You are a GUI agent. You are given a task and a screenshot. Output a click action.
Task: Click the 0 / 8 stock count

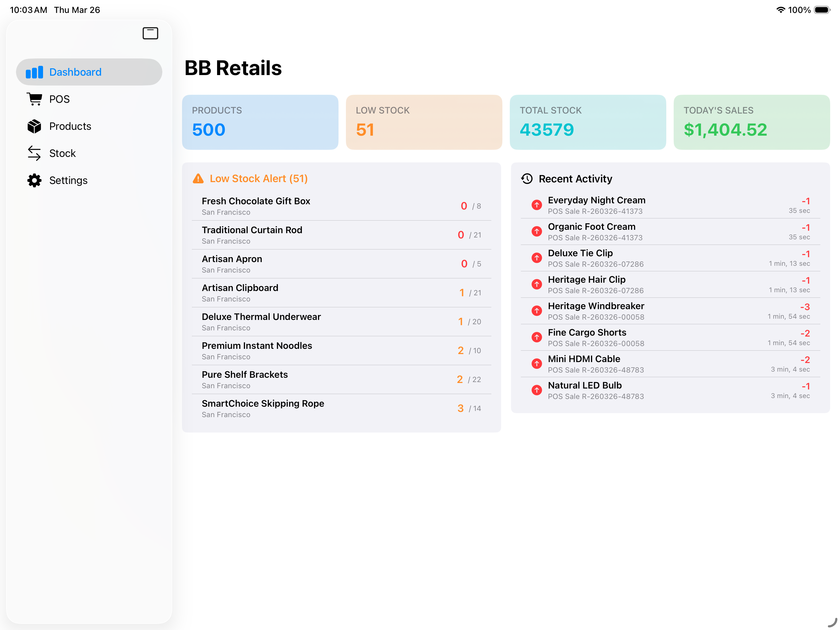pos(470,206)
